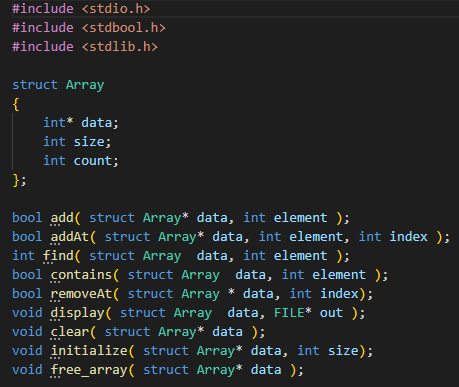
Task: Click the opening brace of struct Array
Action: (x=16, y=104)
